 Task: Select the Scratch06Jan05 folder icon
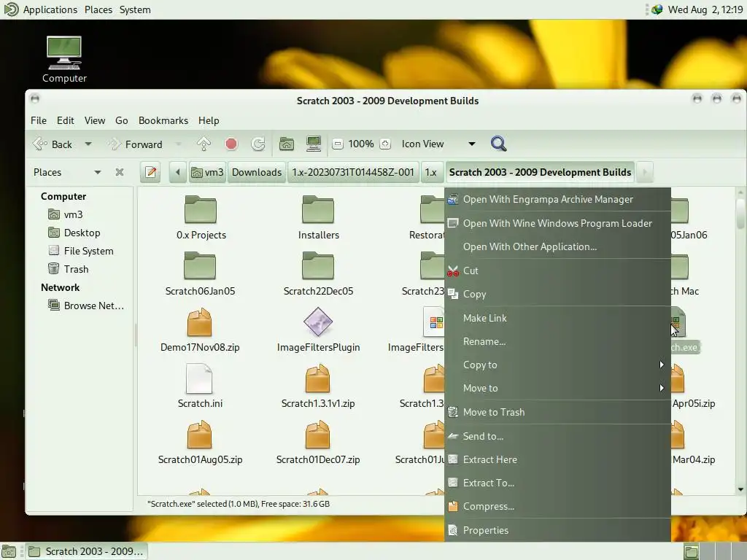coord(200,265)
